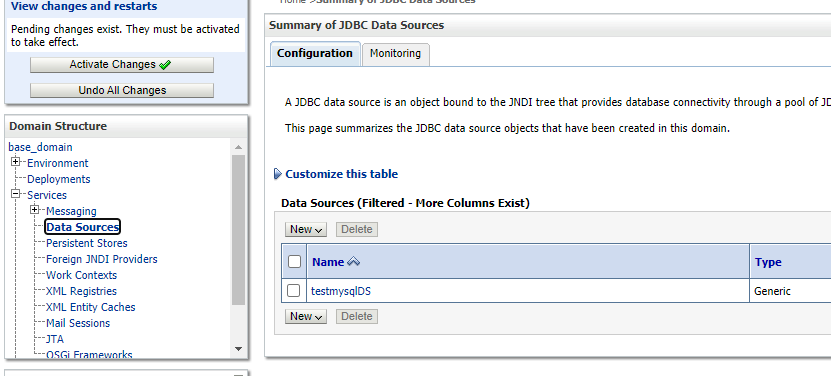
Task: Open Persistent Stores tree item
Action: coord(87,243)
